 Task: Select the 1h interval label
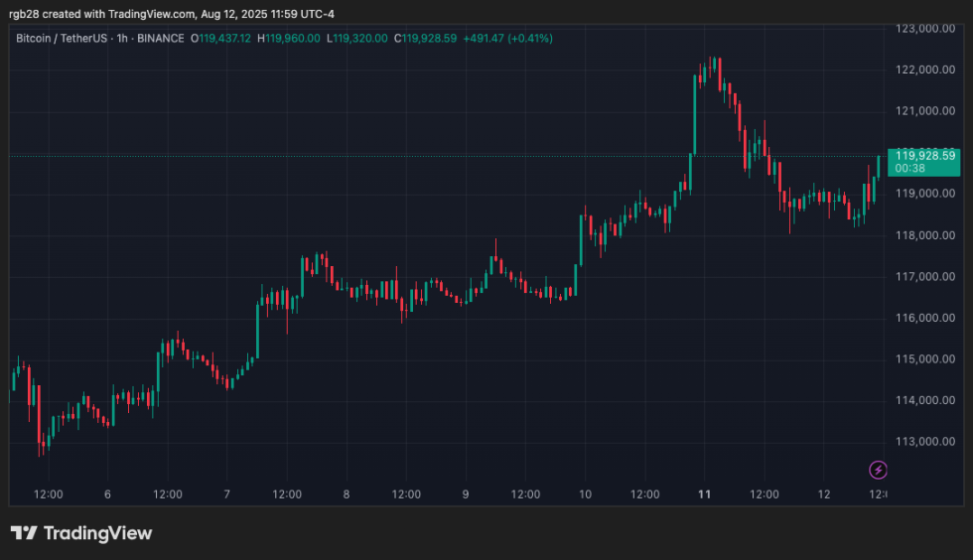120,39
